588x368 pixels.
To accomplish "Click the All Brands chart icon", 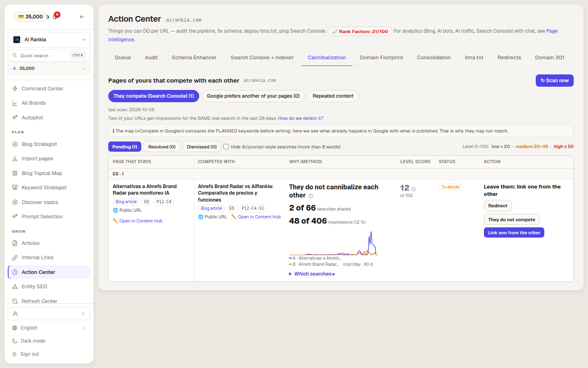I will pyautogui.click(x=15, y=103).
